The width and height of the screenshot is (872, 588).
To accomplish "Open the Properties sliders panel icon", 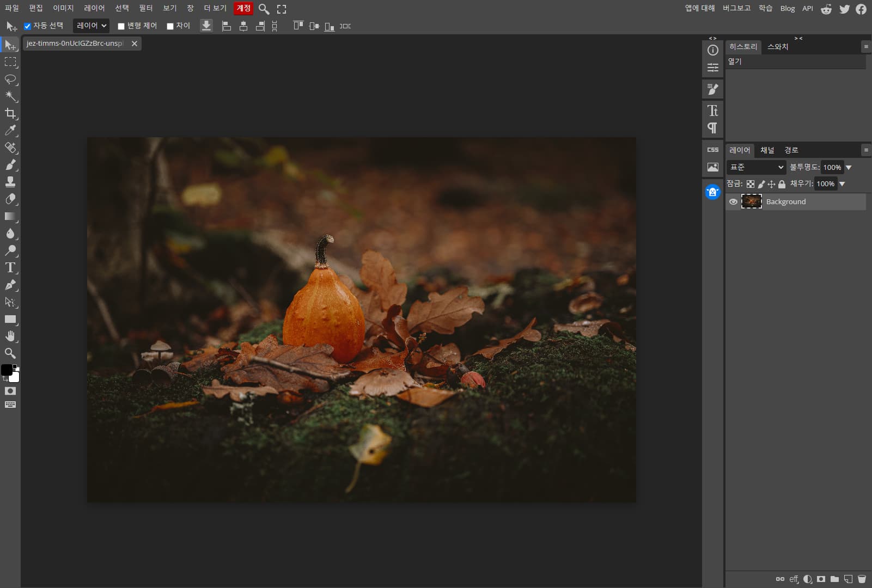I will 712,68.
